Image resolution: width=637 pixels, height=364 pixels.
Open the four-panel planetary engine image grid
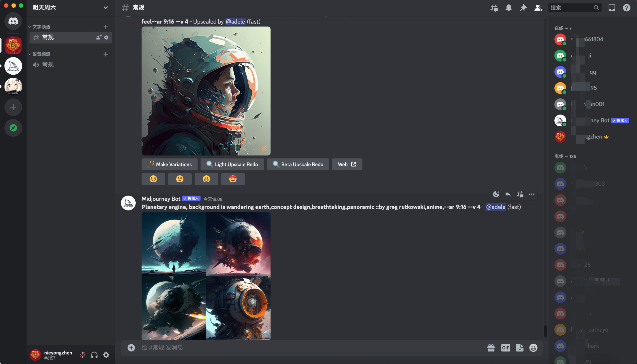tap(206, 276)
